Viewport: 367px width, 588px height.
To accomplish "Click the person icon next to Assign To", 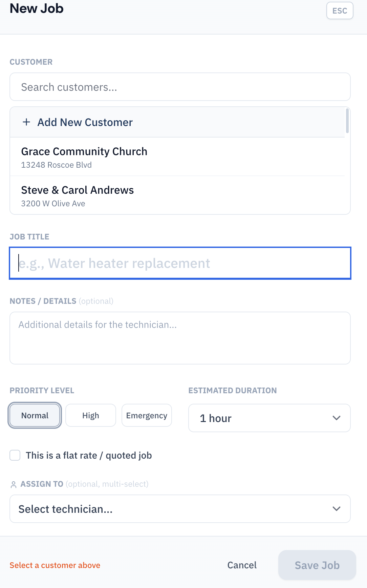I will (x=14, y=484).
